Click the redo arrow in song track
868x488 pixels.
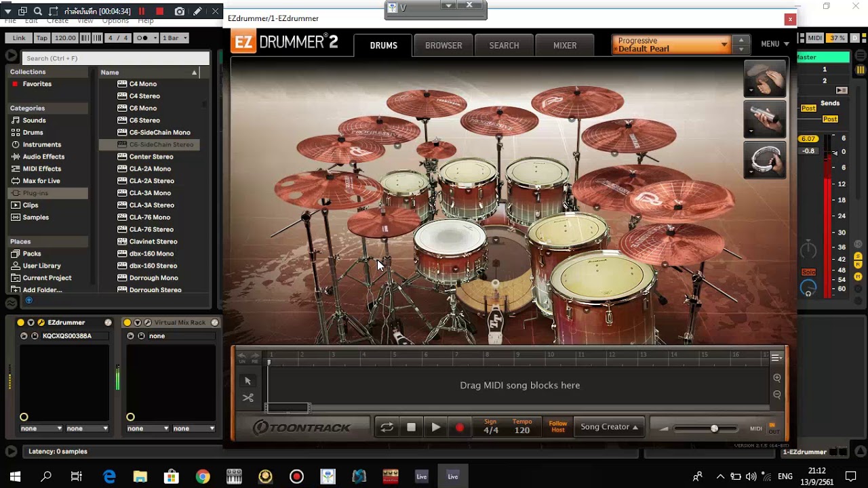click(256, 357)
